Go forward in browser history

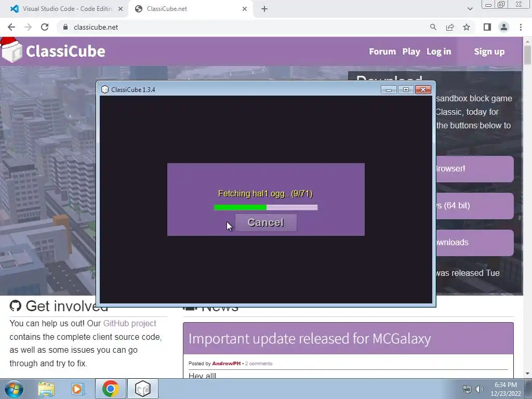click(x=28, y=27)
